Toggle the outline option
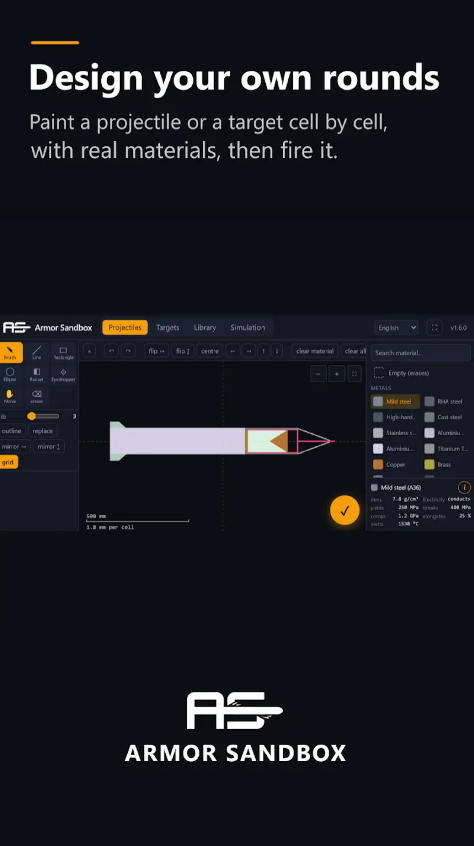Image resolution: width=474 pixels, height=846 pixels. pyautogui.click(x=11, y=431)
